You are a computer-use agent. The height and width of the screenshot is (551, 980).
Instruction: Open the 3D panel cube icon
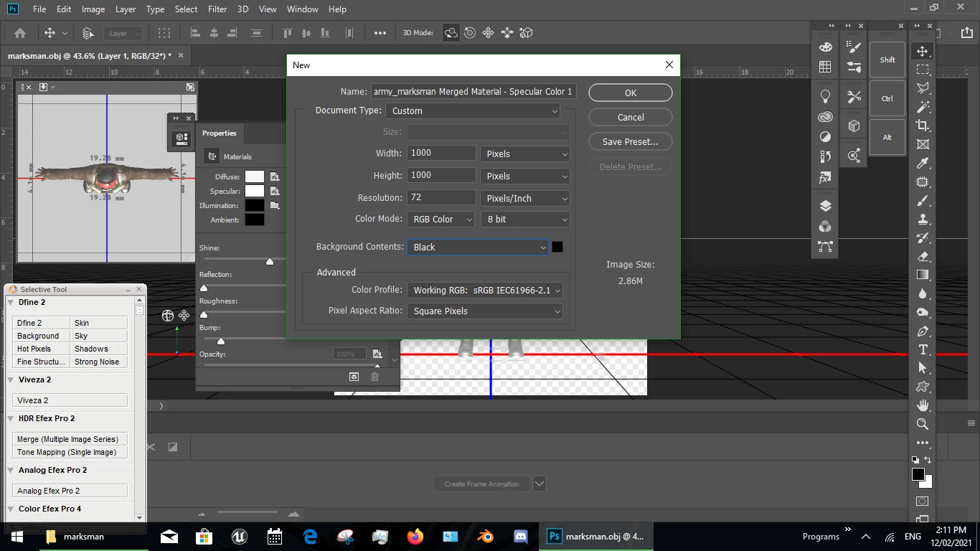click(x=854, y=126)
